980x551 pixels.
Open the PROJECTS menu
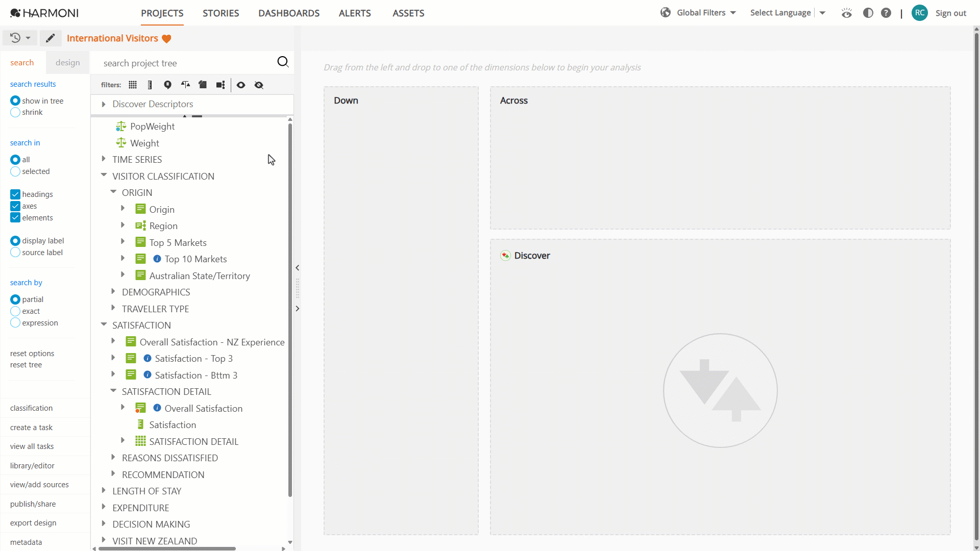162,13
